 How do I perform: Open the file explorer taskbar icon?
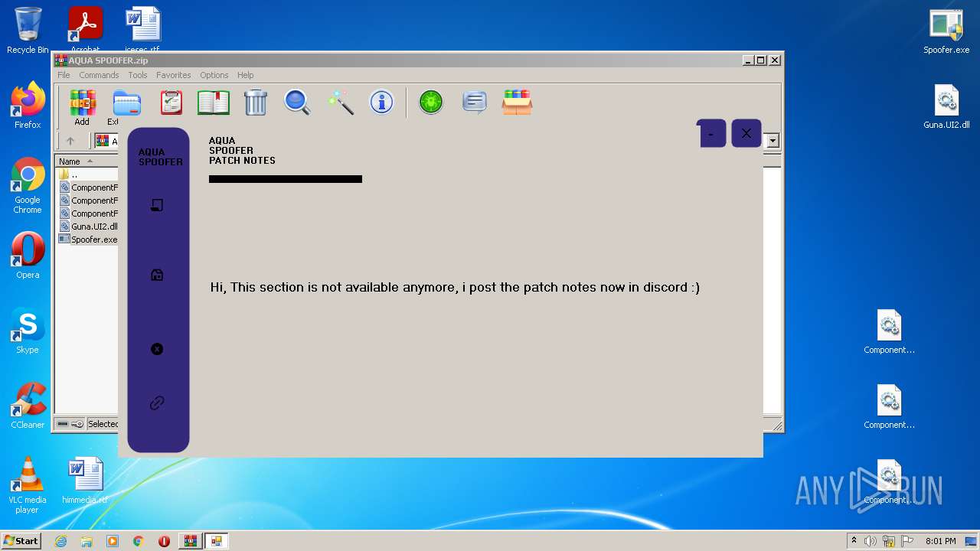pyautogui.click(x=87, y=541)
